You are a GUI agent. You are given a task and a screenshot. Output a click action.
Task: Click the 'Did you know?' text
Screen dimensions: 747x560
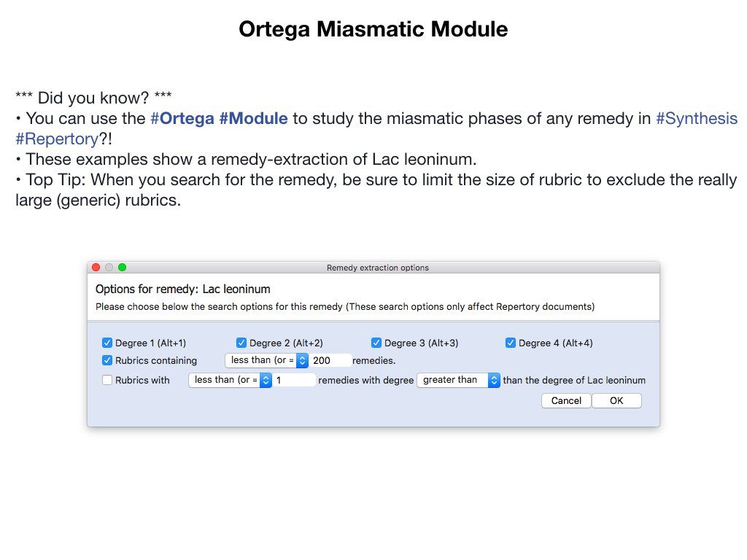point(93,98)
